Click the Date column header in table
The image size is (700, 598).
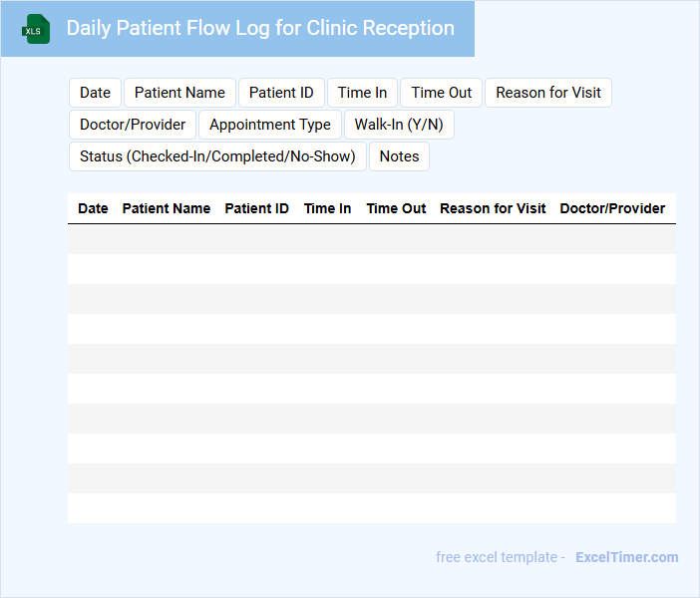[x=93, y=208]
